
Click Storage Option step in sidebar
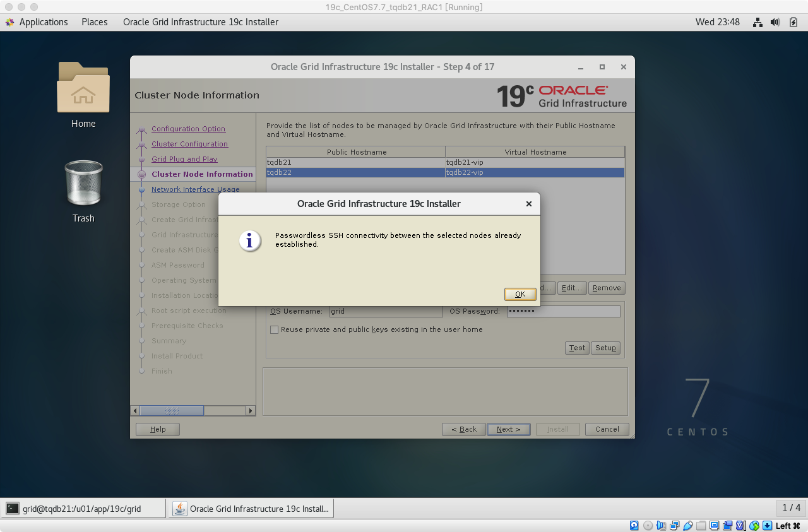[179, 204]
